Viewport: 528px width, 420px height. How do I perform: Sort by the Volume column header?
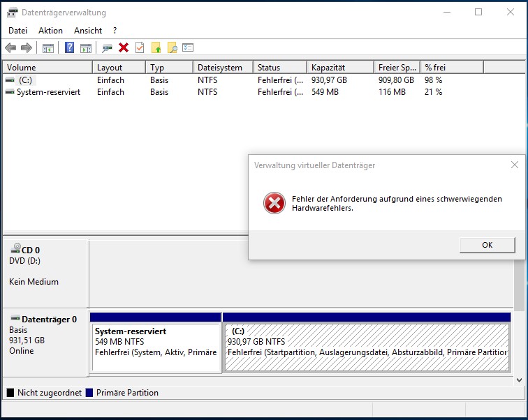(x=47, y=67)
